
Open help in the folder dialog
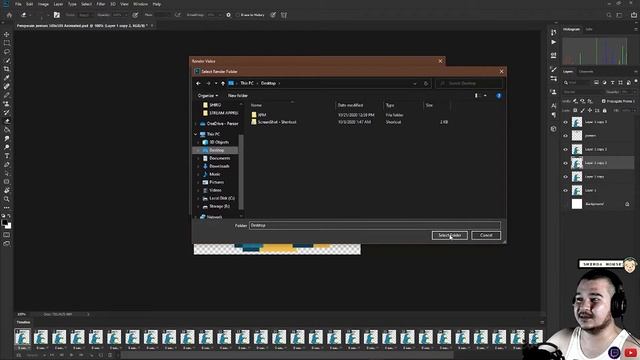[x=499, y=96]
